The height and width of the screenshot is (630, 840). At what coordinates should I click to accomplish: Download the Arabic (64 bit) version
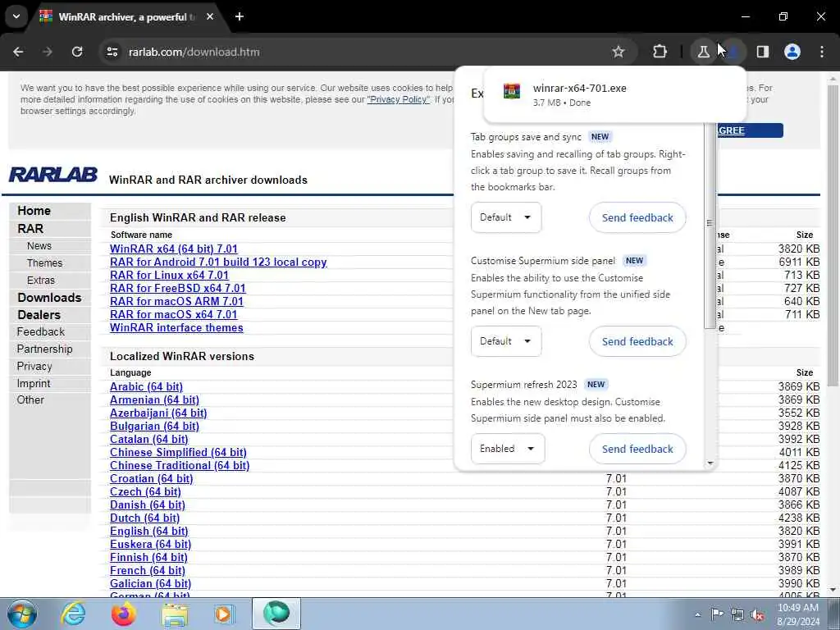click(146, 387)
